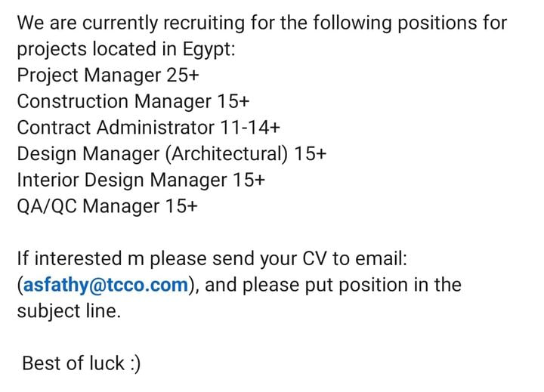Screen dimensions: 544x392
Task: Click the smiley emoticon after luck
Action: tap(135, 364)
